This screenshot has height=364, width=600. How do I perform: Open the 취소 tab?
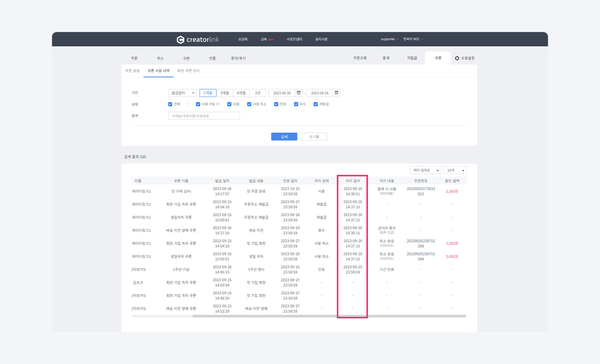tap(160, 58)
